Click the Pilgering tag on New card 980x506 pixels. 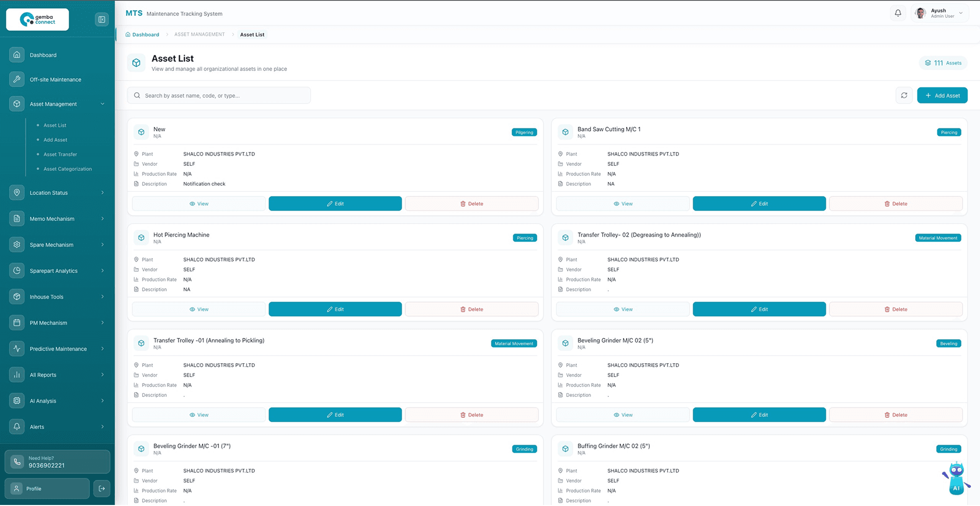pos(524,133)
